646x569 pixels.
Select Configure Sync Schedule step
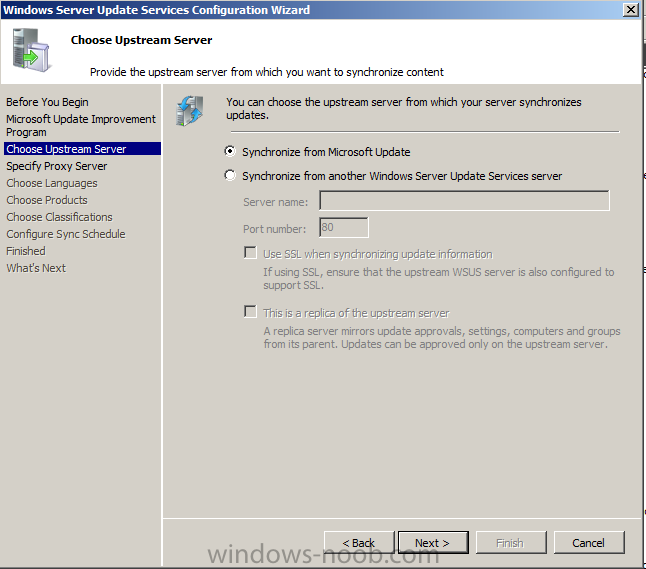tap(66, 234)
